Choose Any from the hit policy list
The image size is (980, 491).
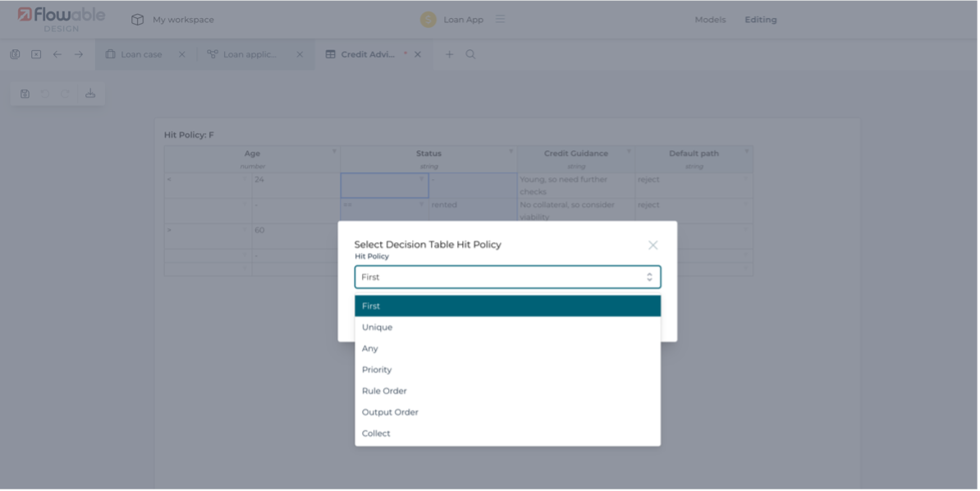[370, 348]
